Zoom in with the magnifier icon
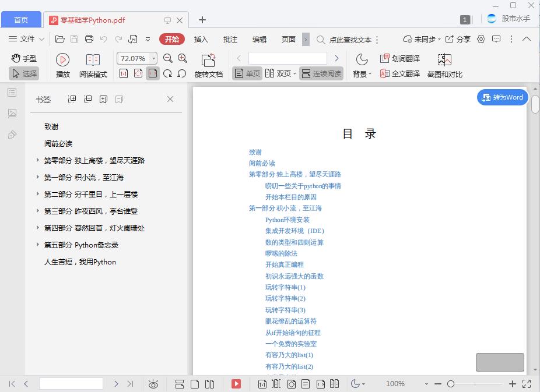This screenshot has width=540, height=392. coord(183,58)
